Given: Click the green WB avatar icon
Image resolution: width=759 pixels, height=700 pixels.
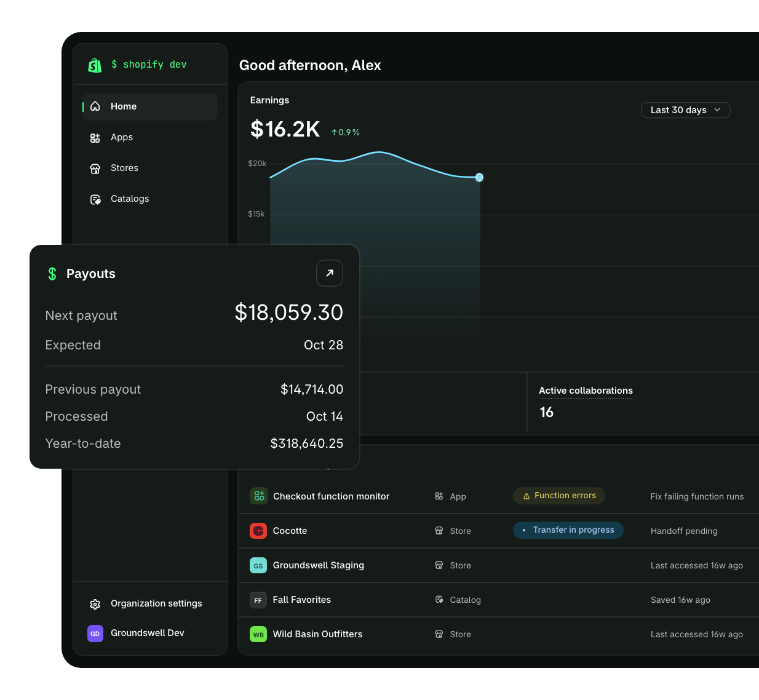Looking at the screenshot, I should click(258, 634).
